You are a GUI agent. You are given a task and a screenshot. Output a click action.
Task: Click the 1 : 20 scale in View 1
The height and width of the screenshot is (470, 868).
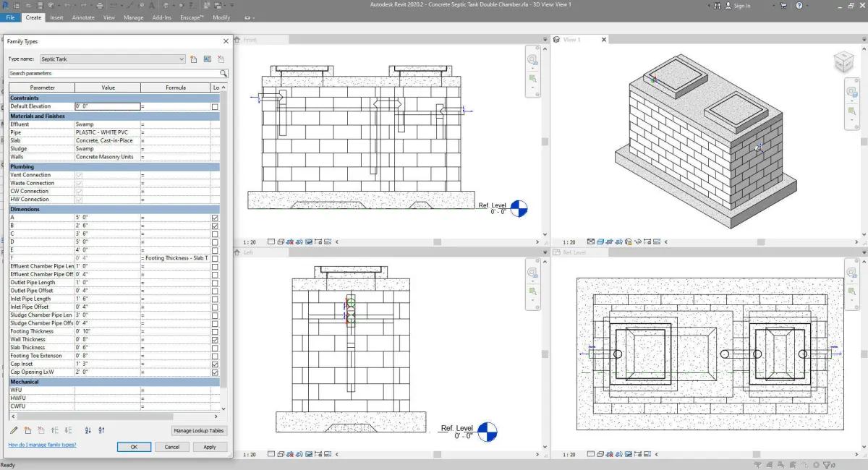click(x=569, y=242)
